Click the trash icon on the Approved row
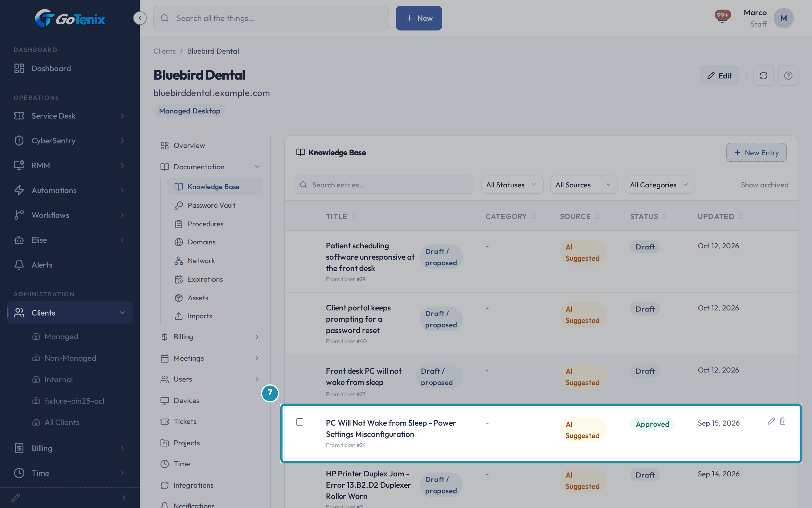 point(783,421)
